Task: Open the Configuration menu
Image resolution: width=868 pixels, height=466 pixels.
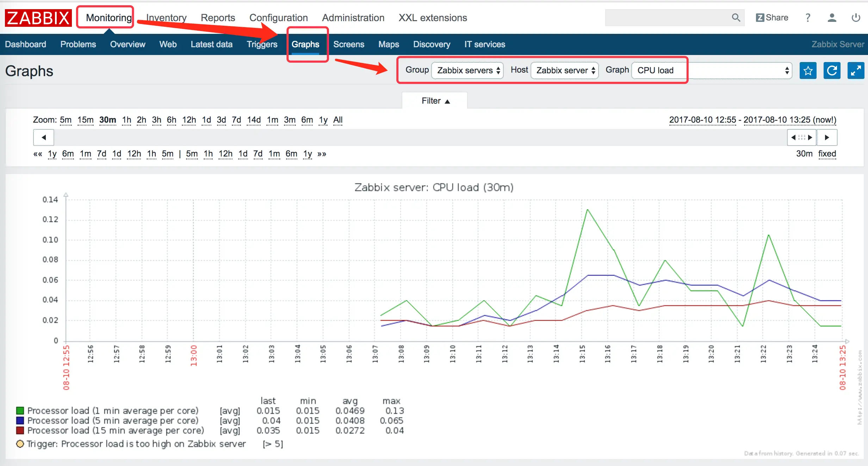Action: [x=278, y=18]
